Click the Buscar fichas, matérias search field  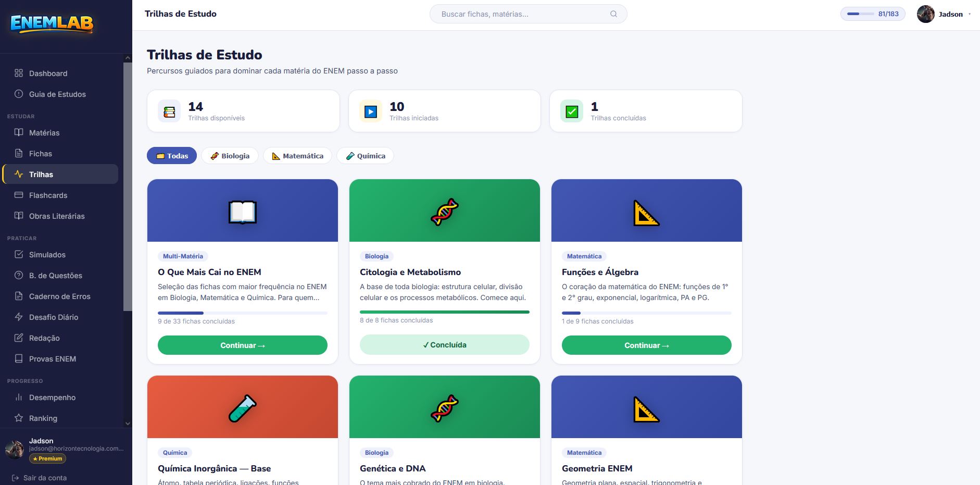click(528, 14)
